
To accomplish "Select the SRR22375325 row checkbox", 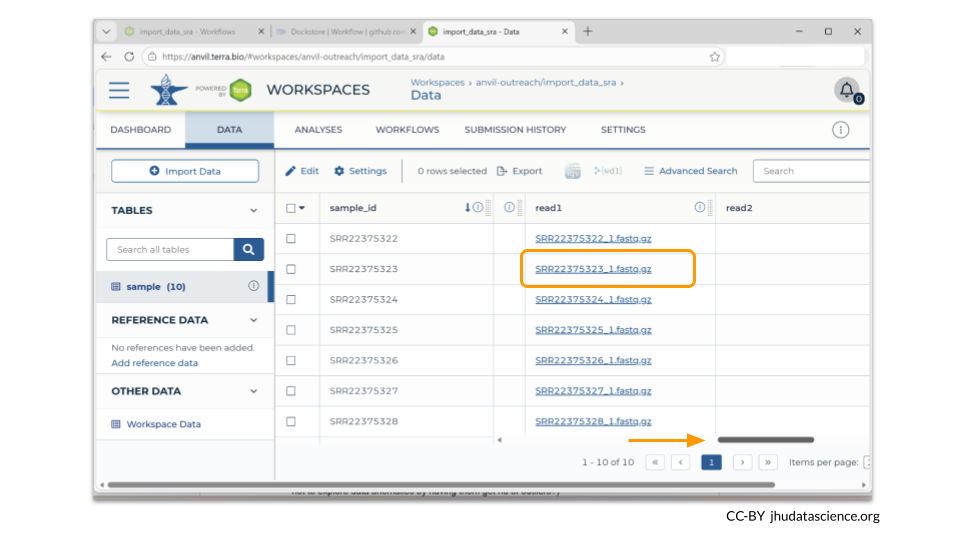I will click(291, 330).
